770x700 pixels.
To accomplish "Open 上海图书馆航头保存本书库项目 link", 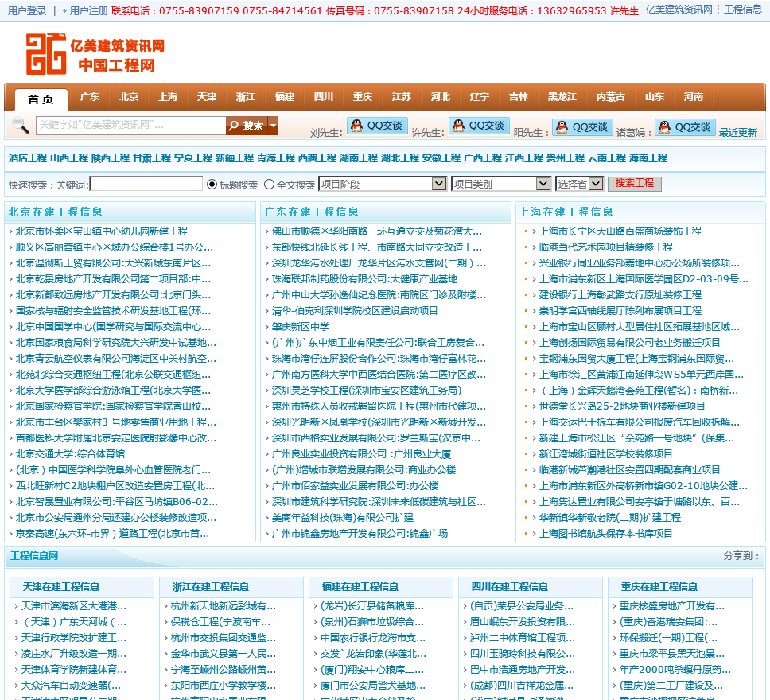I will tap(605, 534).
